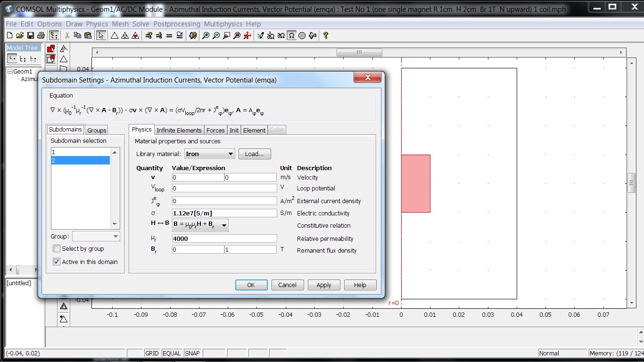644x362 pixels.
Task: Open the Library material dropdown showing Iron
Action: 209,154
